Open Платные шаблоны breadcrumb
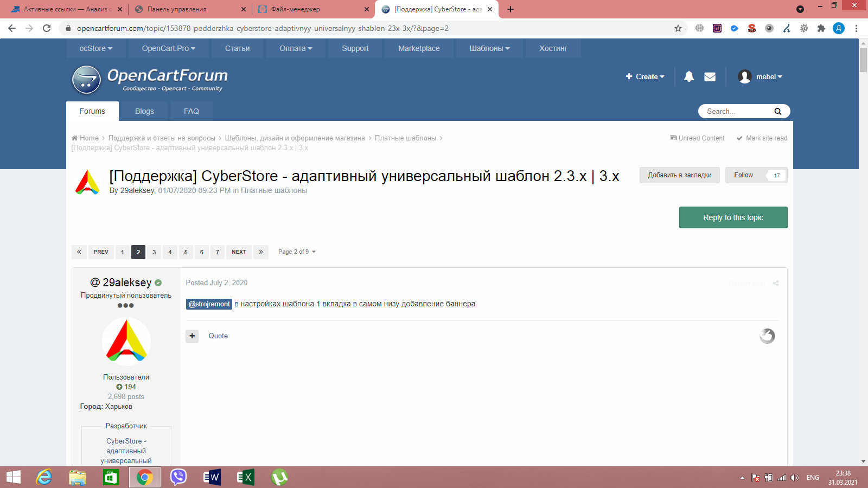This screenshot has width=868, height=488. pyautogui.click(x=405, y=138)
